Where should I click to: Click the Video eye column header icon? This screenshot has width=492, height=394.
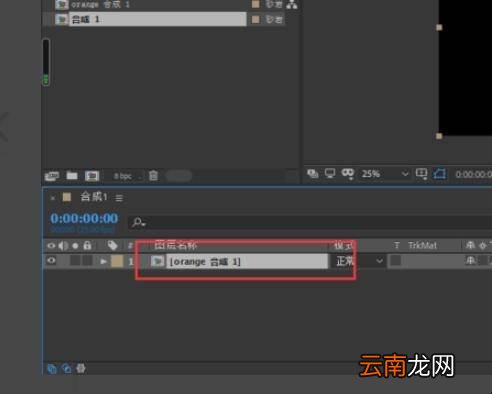(51, 246)
